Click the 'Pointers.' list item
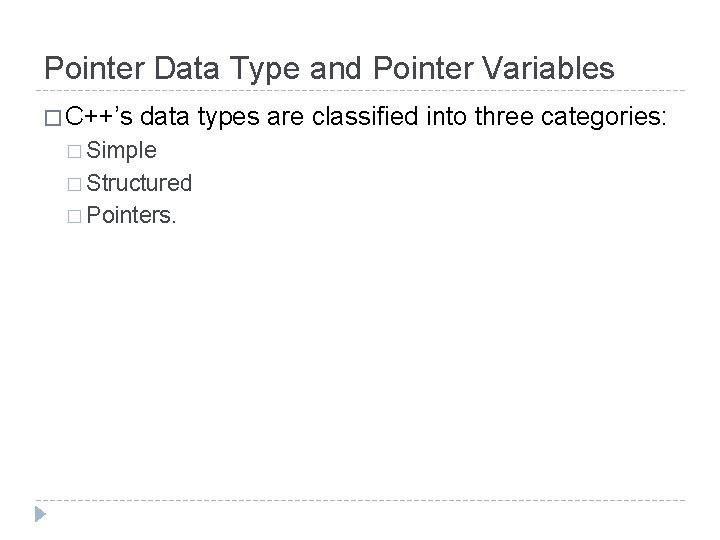The height and width of the screenshot is (540, 720). [x=132, y=213]
